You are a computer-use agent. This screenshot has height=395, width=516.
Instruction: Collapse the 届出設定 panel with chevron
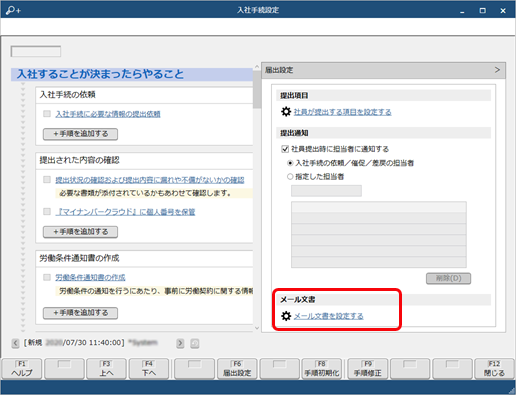tap(497, 70)
